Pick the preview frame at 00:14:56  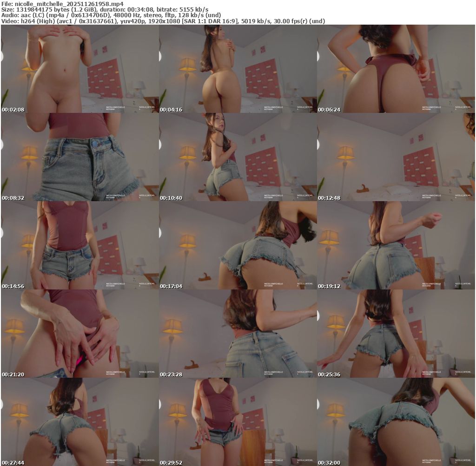(80, 245)
